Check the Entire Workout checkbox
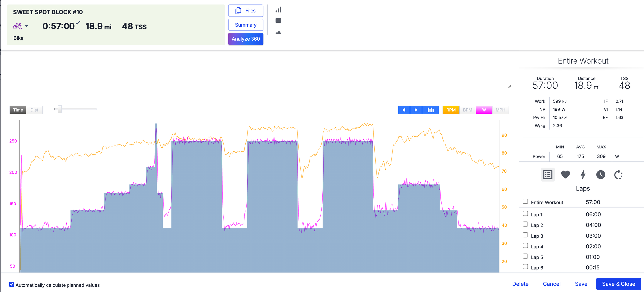 525,201
